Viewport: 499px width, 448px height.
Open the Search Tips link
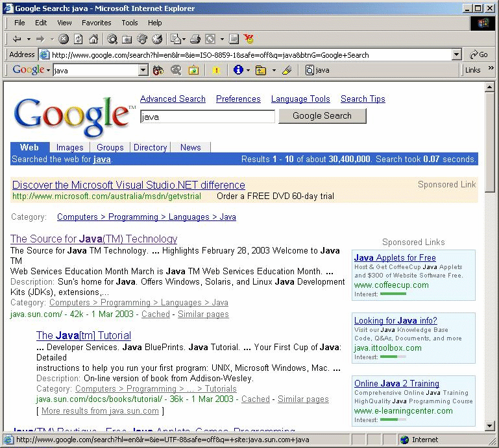363,99
